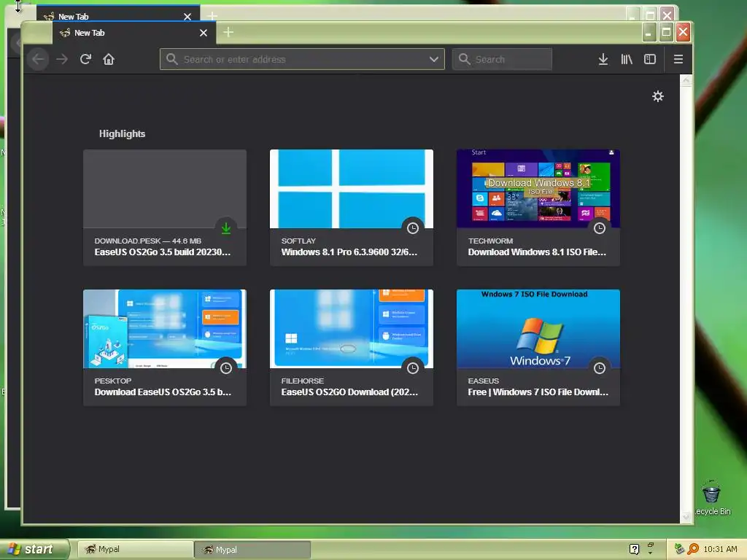Open the Library bookshelf icon
747x560 pixels.
(x=627, y=60)
